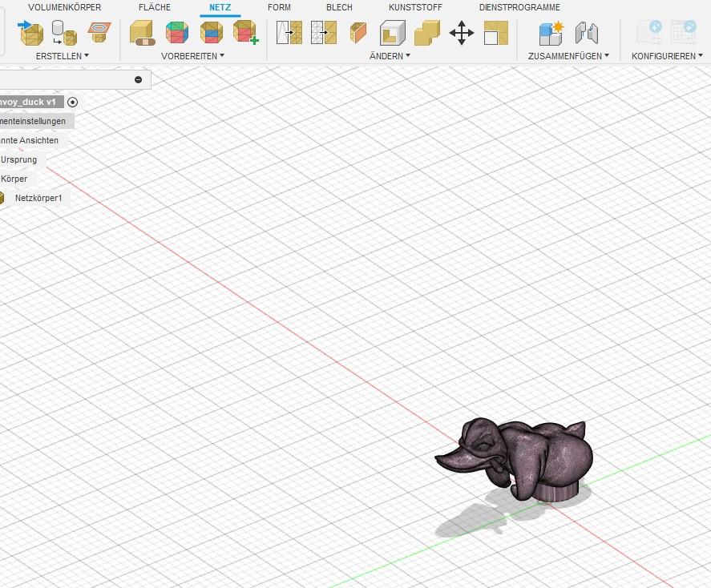Switch to the VOLUMENKÖRPER tab

64,7
